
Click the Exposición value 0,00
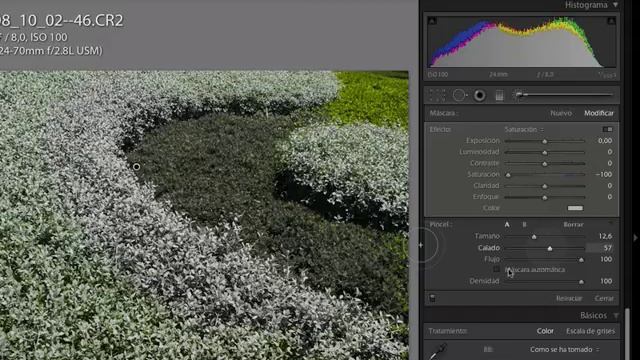(x=604, y=140)
